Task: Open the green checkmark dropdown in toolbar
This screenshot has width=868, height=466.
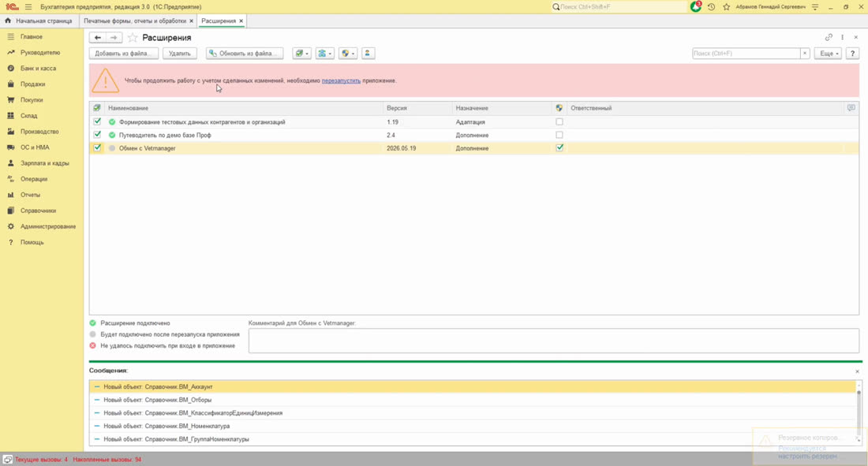Action: click(x=301, y=53)
